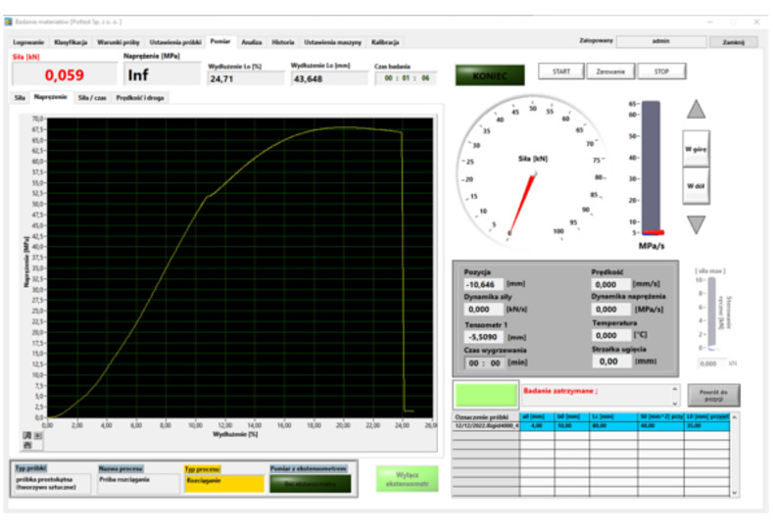Screen dimensions: 773x532
Task: Click the Wydłużenie Lo [mm] 43,648 field
Action: click(329, 79)
